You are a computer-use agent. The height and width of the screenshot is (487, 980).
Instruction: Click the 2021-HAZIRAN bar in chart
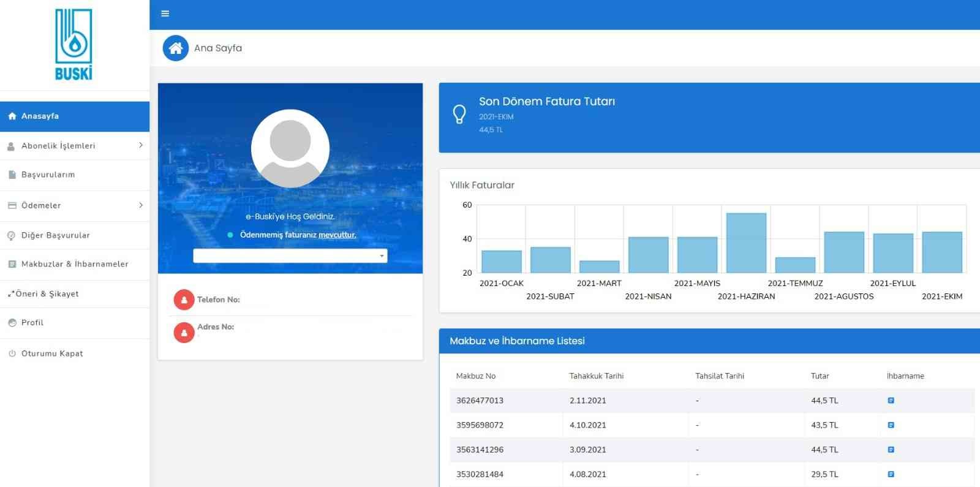coord(746,243)
